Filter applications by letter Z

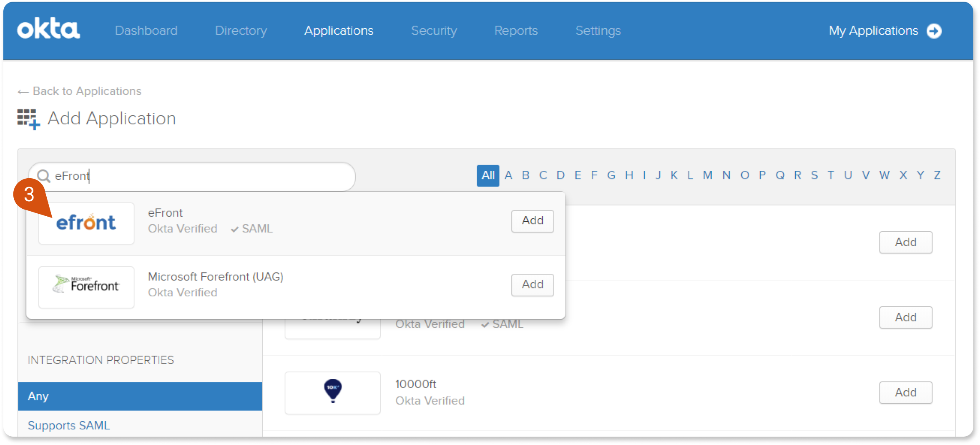click(937, 175)
